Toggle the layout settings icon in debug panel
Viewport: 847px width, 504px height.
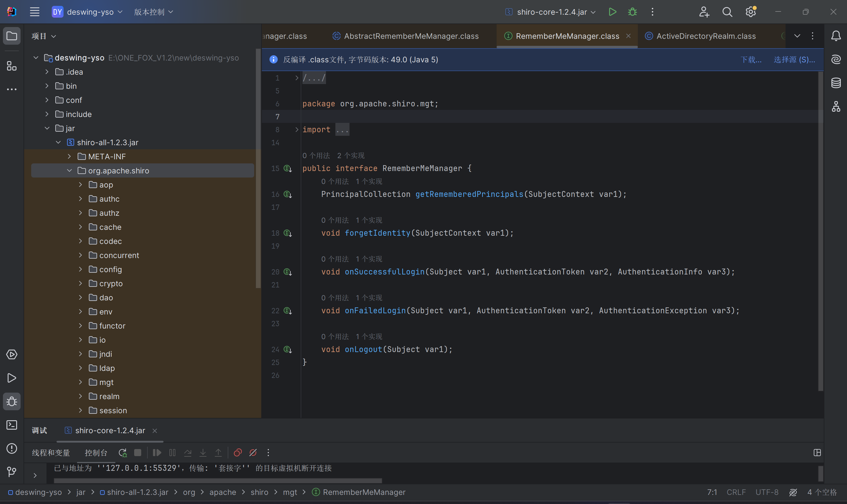(817, 453)
